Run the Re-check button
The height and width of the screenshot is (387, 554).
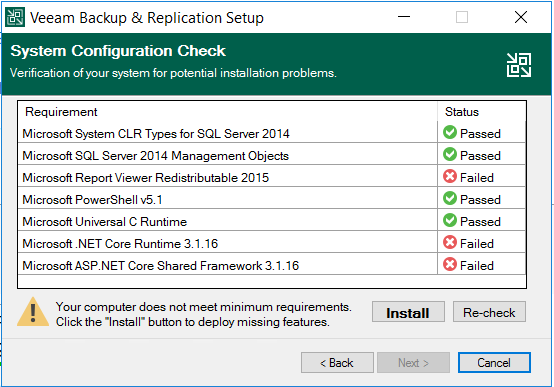489,312
